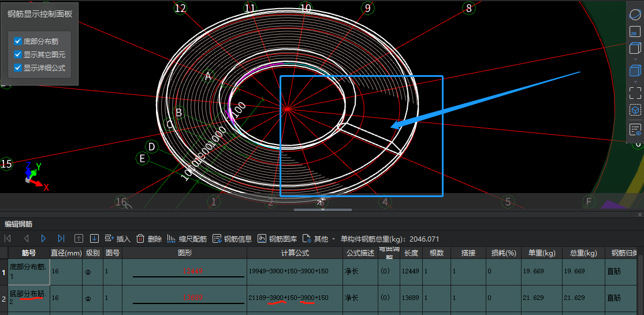The height and width of the screenshot is (315, 644).
Task: Click the 删除 delete button
Action: click(x=148, y=239)
